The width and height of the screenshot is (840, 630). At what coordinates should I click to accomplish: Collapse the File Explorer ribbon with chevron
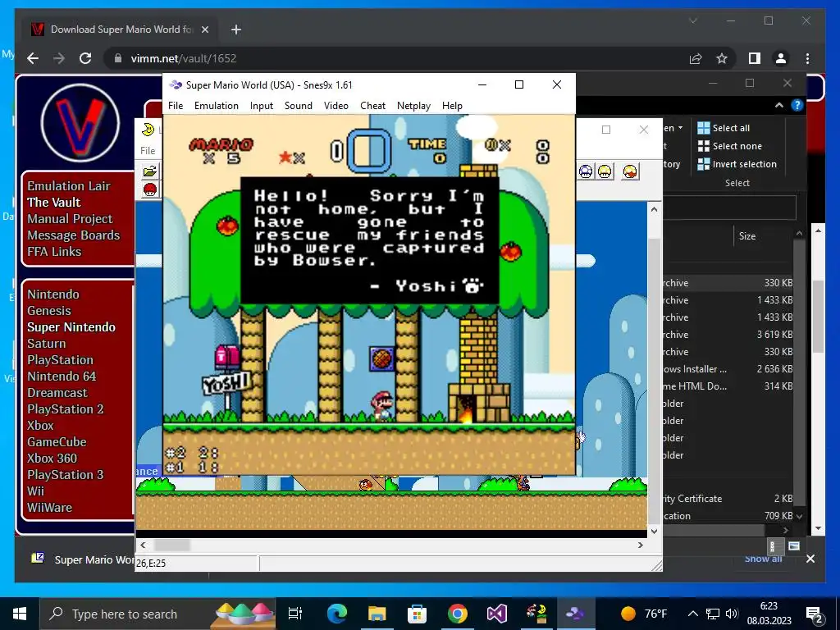[x=779, y=106]
